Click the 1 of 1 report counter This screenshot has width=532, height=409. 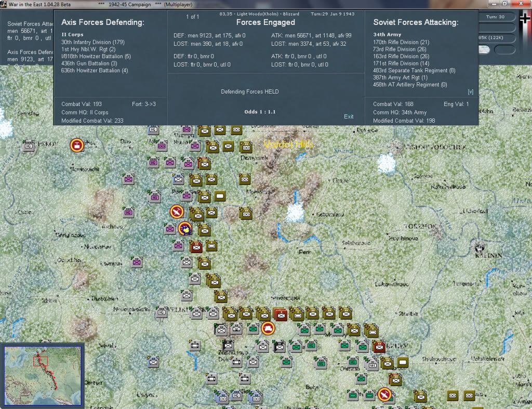(192, 17)
